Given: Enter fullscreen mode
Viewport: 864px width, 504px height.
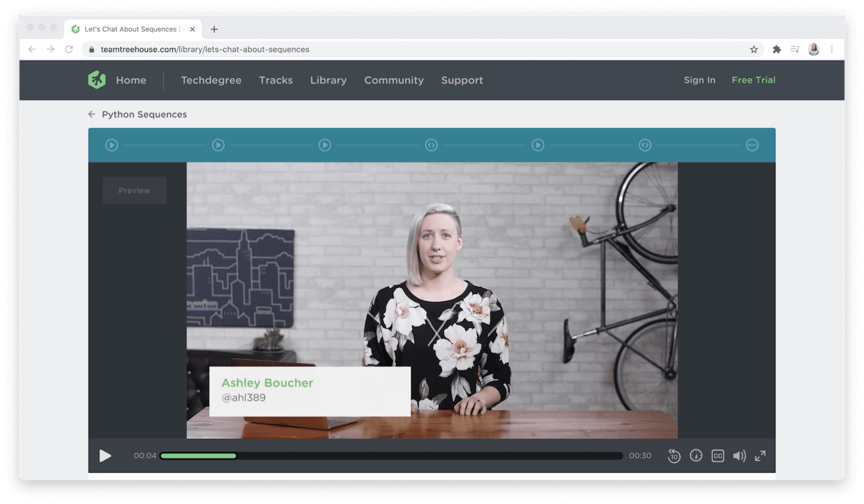Looking at the screenshot, I should click(760, 456).
